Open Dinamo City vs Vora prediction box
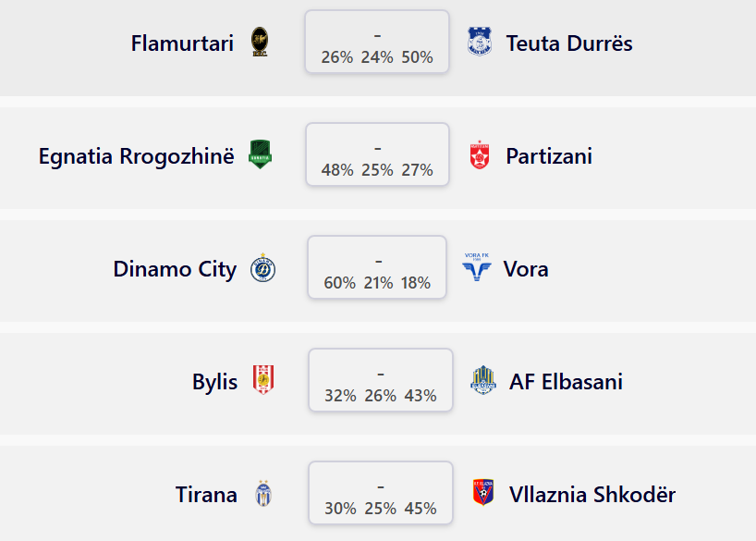Image resolution: width=756 pixels, height=541 pixels. (x=377, y=267)
